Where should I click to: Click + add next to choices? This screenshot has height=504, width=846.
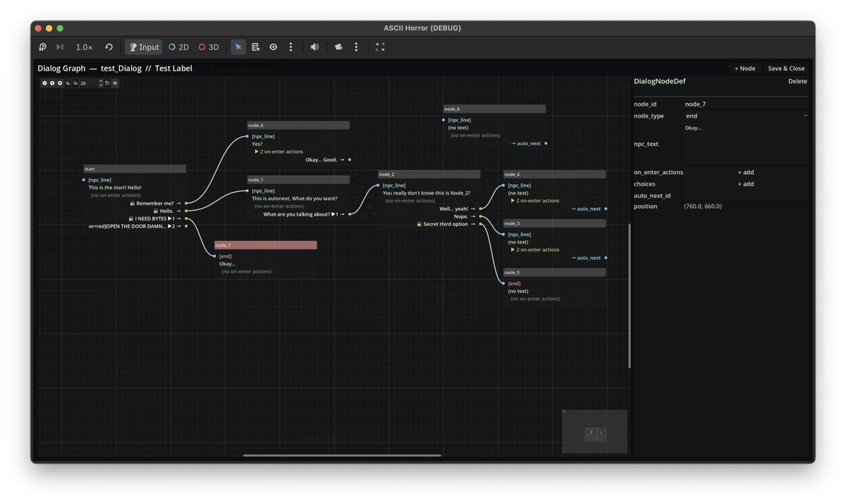tap(746, 184)
